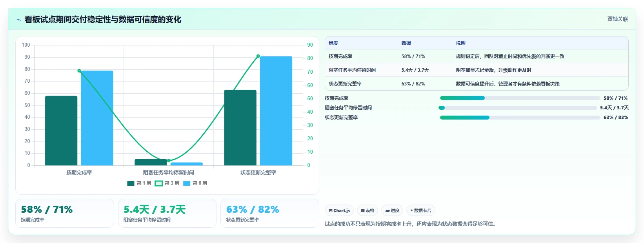Click progress value 58% / 71%
The height and width of the screenshot is (243, 644).
[x=616, y=98]
